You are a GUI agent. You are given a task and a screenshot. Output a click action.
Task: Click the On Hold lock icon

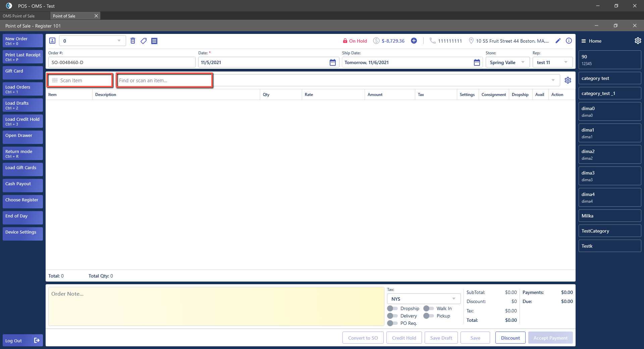(x=345, y=41)
